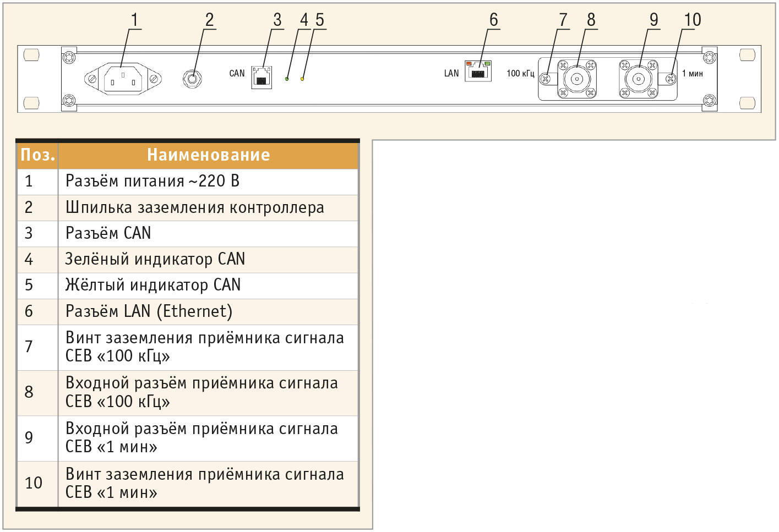Select row Жёлтый индикатор CAN
This screenshot has height=532, width=779.
pos(188,286)
